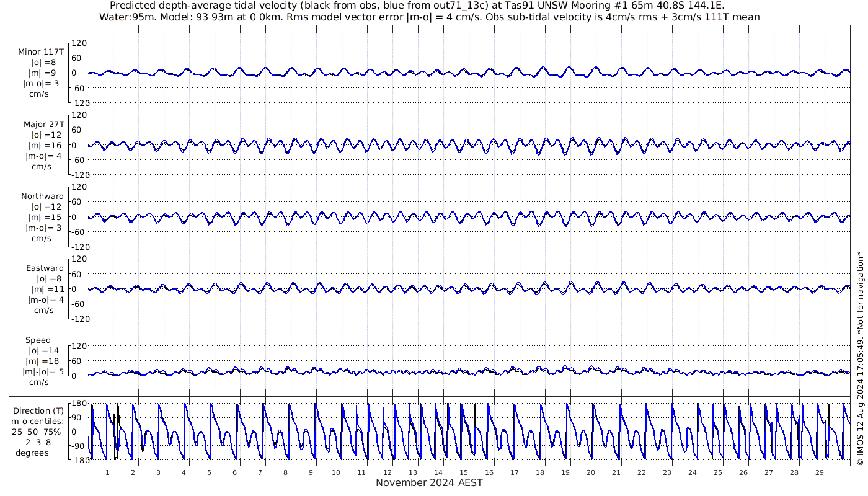Click the day 1 tick label
Viewport: 868px width, 496px height.
(x=108, y=472)
